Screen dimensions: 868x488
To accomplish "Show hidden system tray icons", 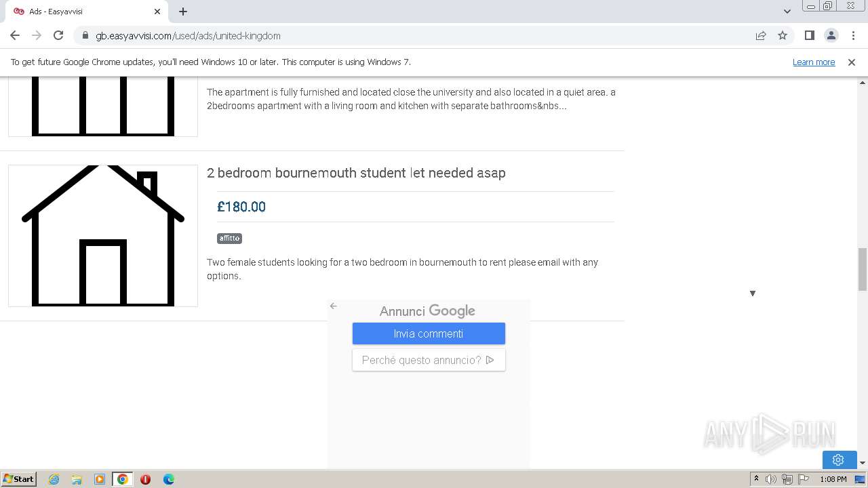I will point(756,479).
